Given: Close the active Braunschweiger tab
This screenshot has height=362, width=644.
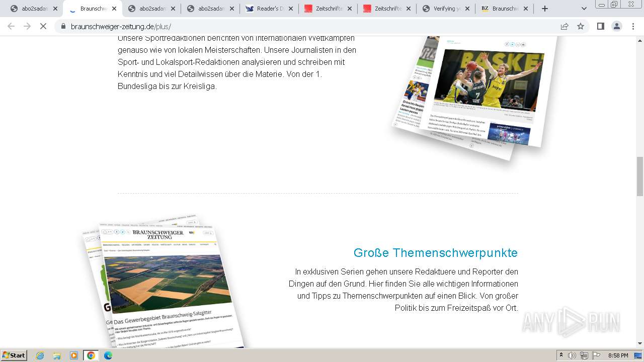Looking at the screenshot, I should point(114,9).
